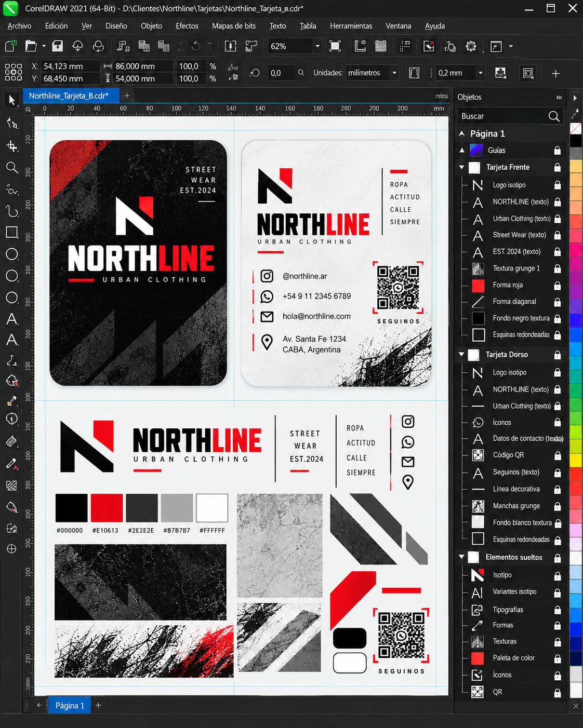This screenshot has width=583, height=728.
Task: Select the Interactive Fill tool
Action: click(x=11, y=507)
